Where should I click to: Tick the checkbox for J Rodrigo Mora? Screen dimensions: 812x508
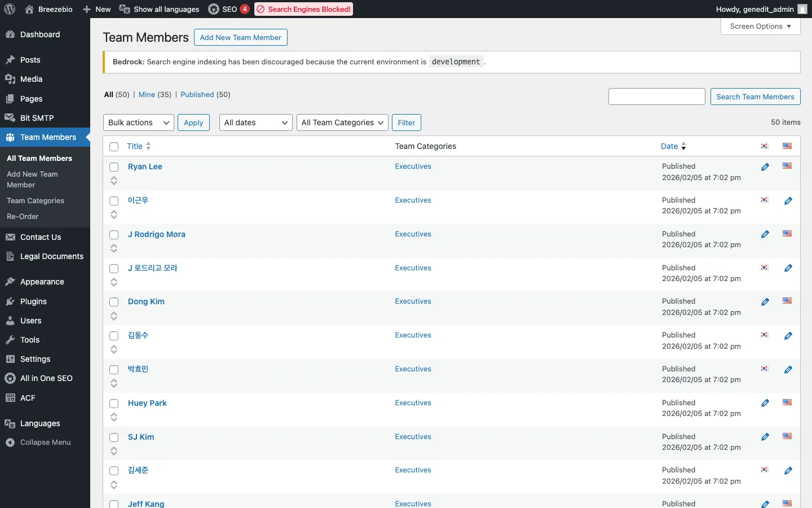pyautogui.click(x=114, y=235)
